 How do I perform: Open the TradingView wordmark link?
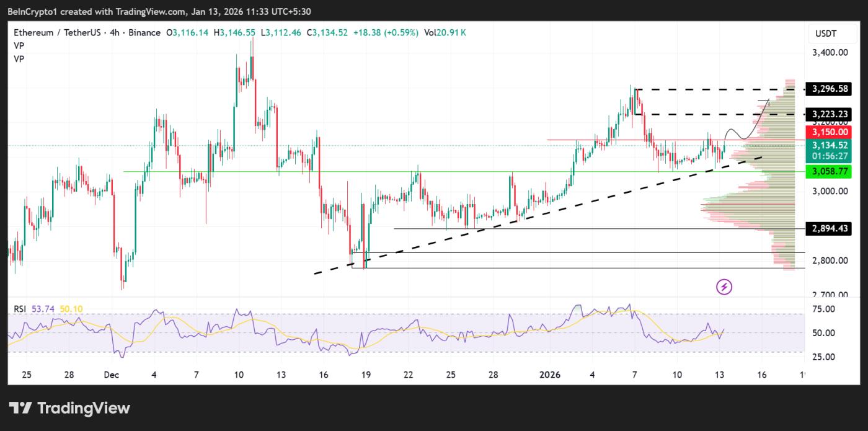tap(82, 407)
